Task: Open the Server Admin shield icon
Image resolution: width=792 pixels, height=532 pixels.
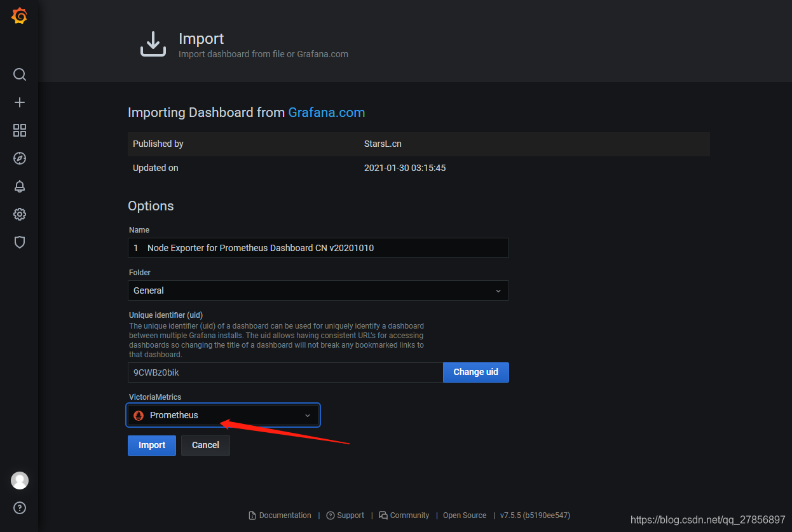Action: [20, 242]
